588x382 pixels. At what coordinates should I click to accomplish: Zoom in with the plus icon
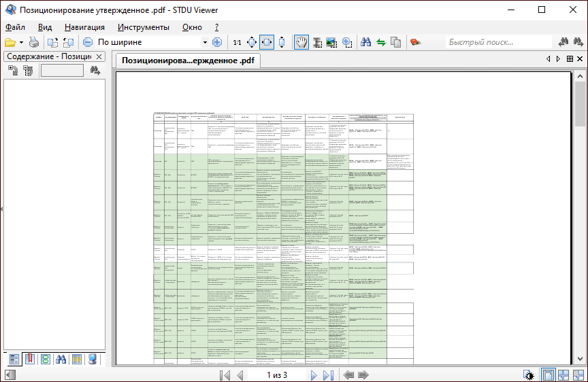coord(217,42)
